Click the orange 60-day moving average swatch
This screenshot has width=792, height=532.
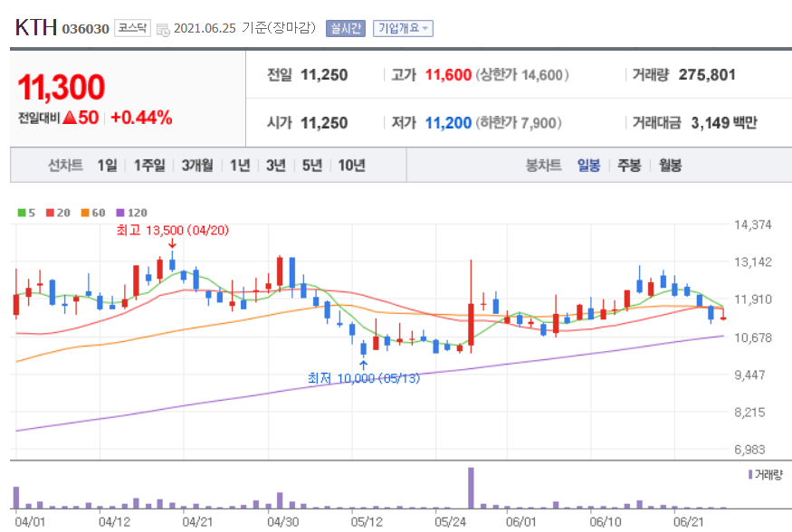(x=85, y=213)
